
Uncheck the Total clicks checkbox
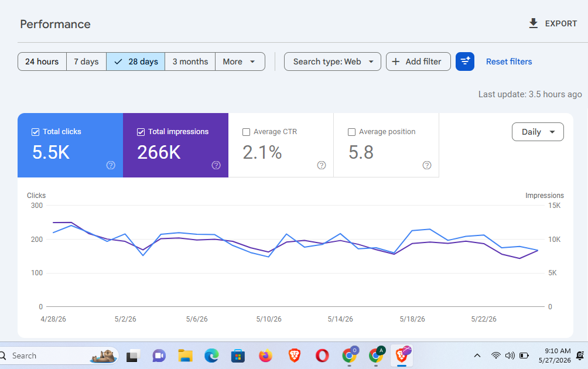(x=35, y=132)
